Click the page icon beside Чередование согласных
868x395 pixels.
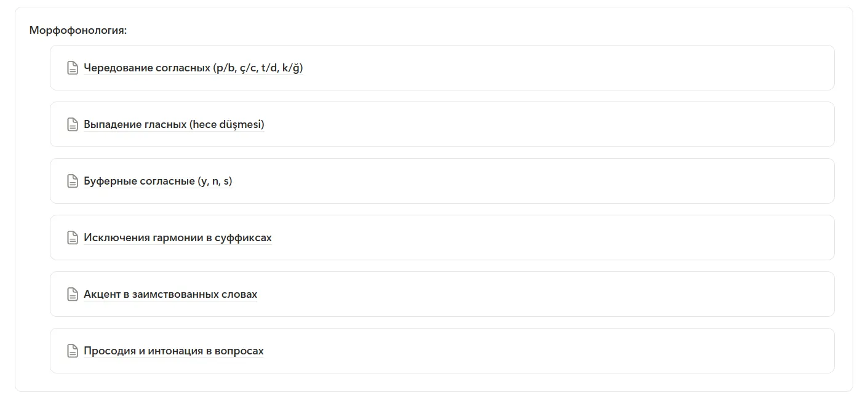click(x=73, y=68)
